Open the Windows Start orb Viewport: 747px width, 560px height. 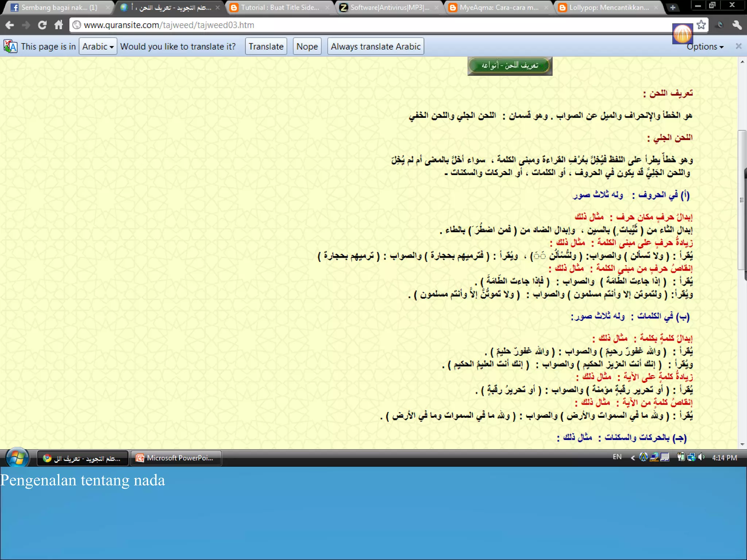17,458
